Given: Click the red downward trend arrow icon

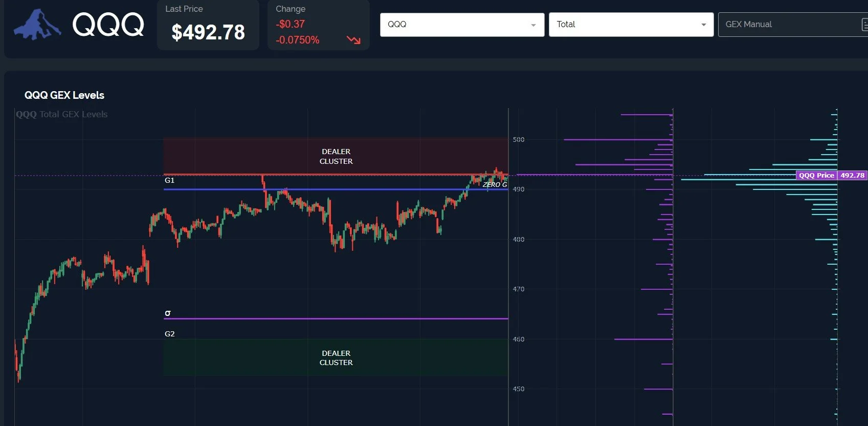Looking at the screenshot, I should 353,40.
